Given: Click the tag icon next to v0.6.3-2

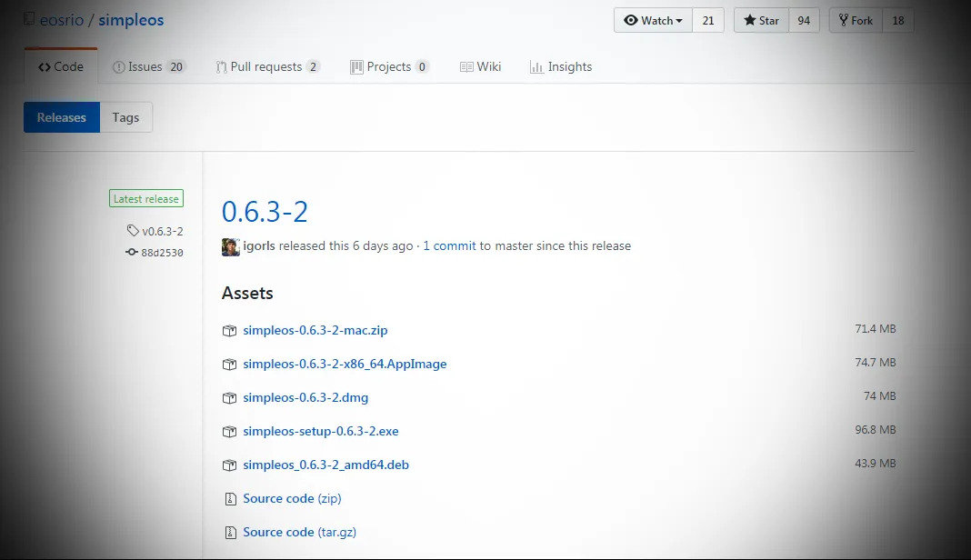Looking at the screenshot, I should (133, 230).
